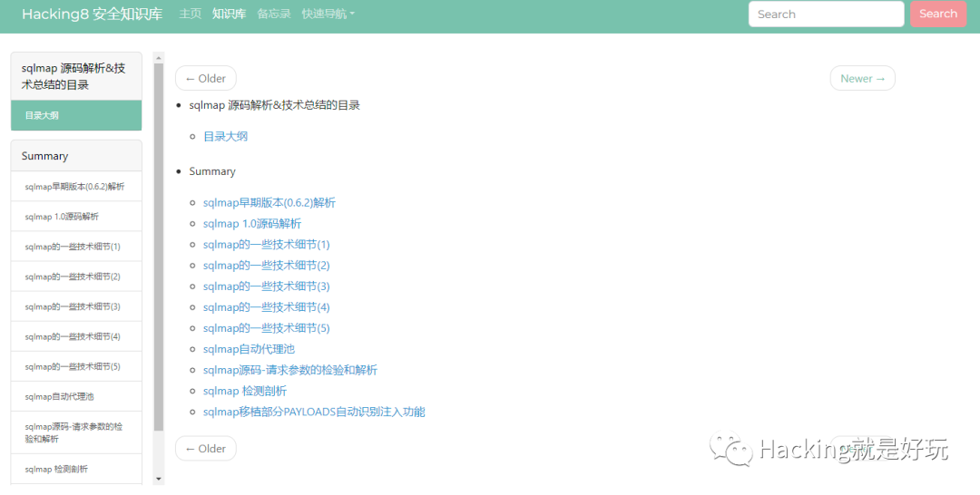Open link sqlmap的一些技术细节(5) in main list

266,327
